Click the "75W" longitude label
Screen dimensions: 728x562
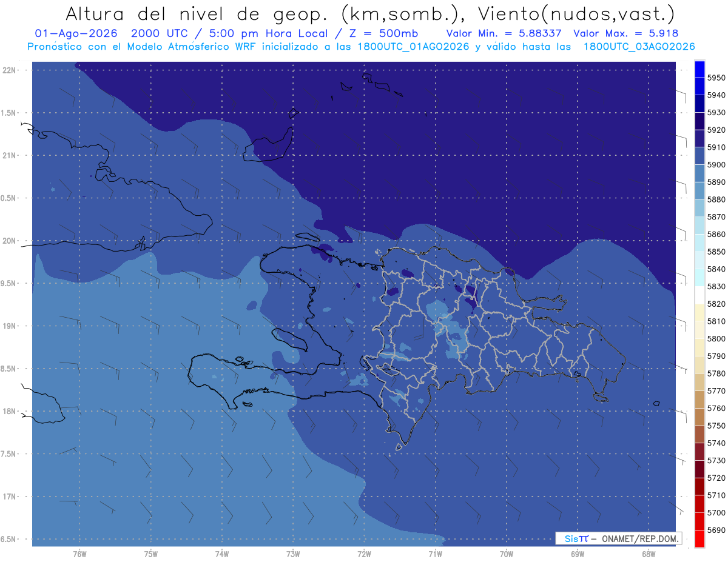pyautogui.click(x=151, y=554)
